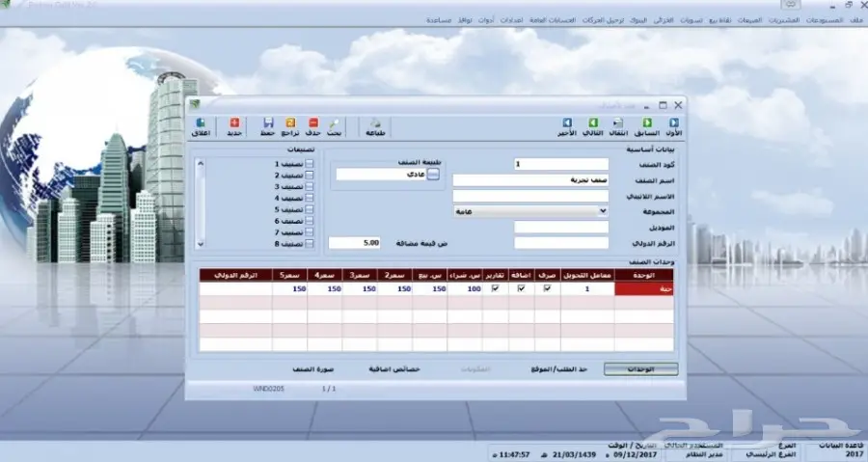Click the الرقم الدولي field in basic data
Viewport: 868px width, 462px height.
[561, 243]
